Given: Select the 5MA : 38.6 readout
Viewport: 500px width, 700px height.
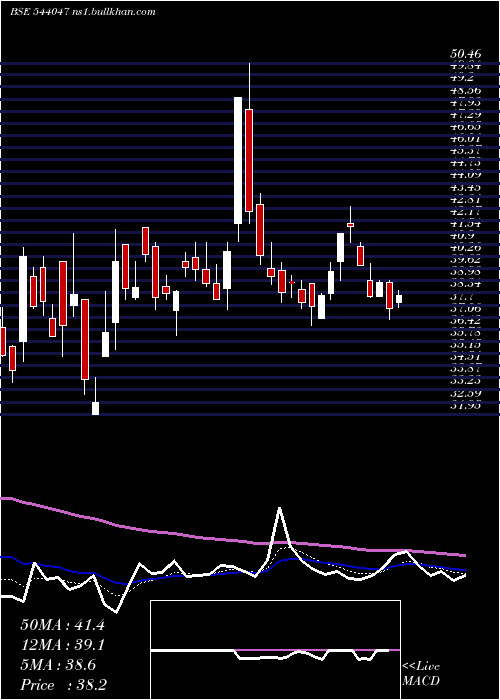Looking at the screenshot, I should tap(58, 665).
